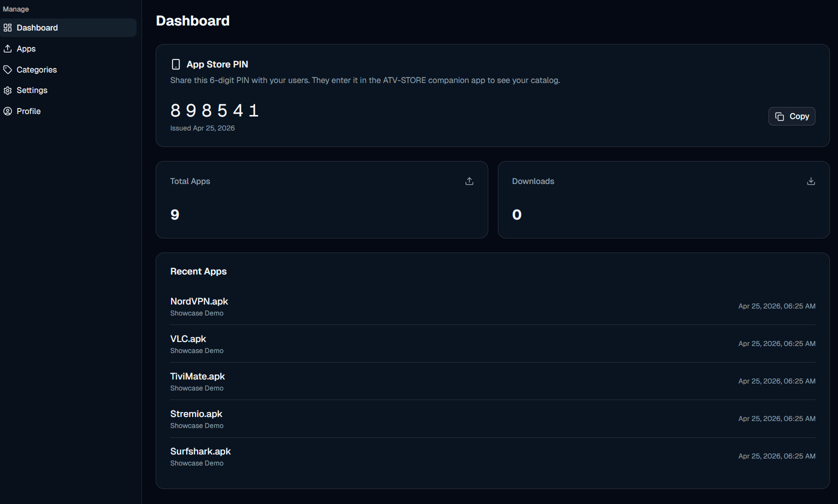Viewport: 838px width, 504px height.
Task: Open VLC.apk in Recent Apps
Action: coord(188,338)
